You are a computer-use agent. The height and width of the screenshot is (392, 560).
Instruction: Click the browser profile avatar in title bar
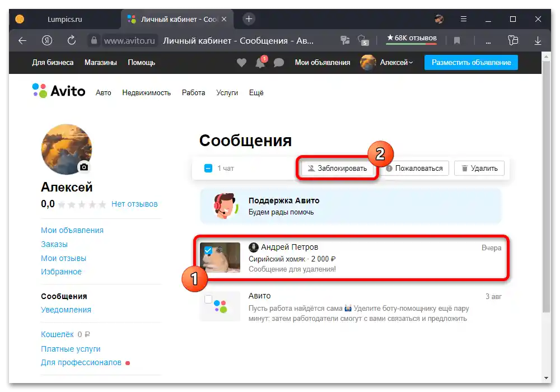[x=439, y=19]
